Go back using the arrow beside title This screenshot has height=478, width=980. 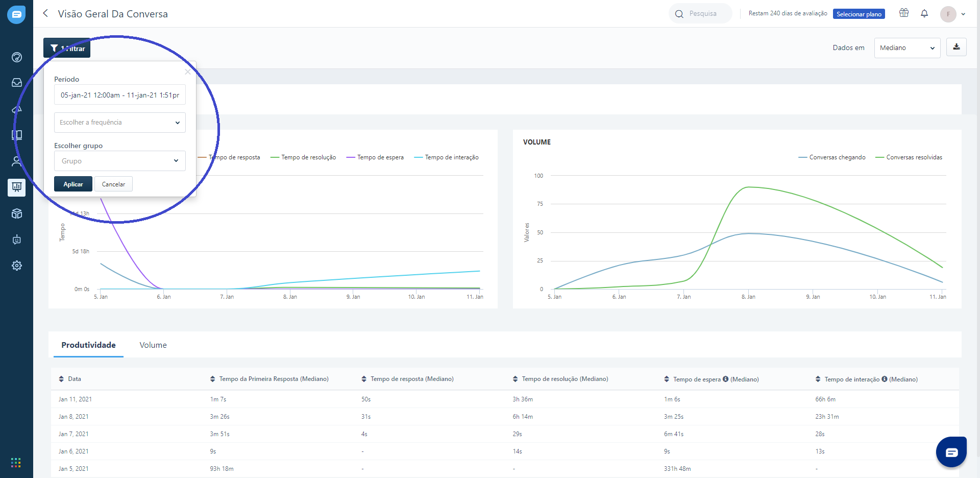[x=45, y=13]
